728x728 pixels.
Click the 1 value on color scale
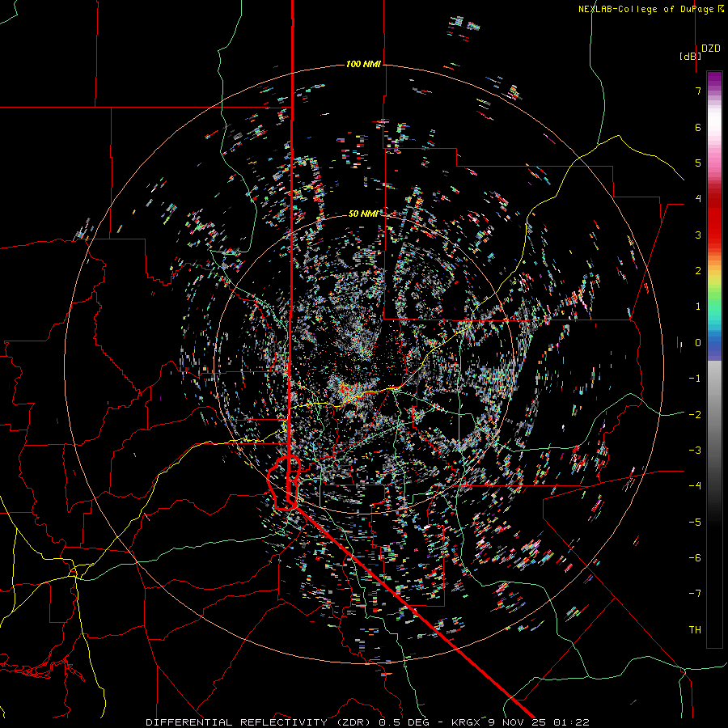coord(698,307)
